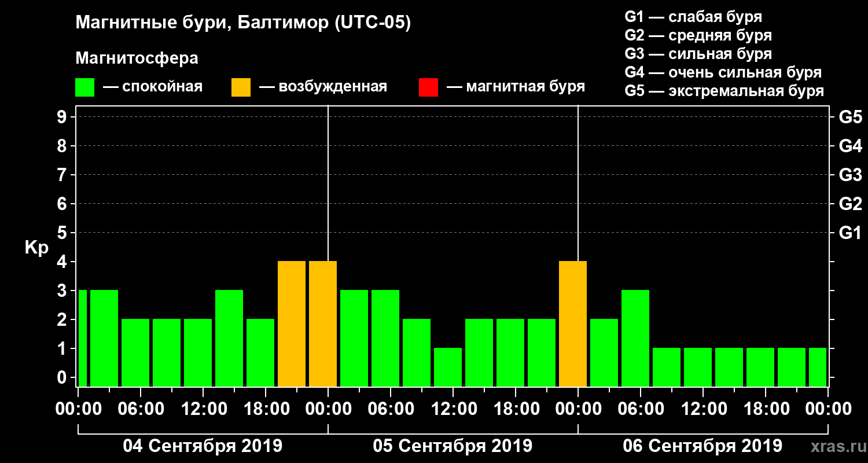Viewport: 868px width, 463px height.
Task: Click final 00:00 label ending 06 Сентября
Action: click(829, 409)
